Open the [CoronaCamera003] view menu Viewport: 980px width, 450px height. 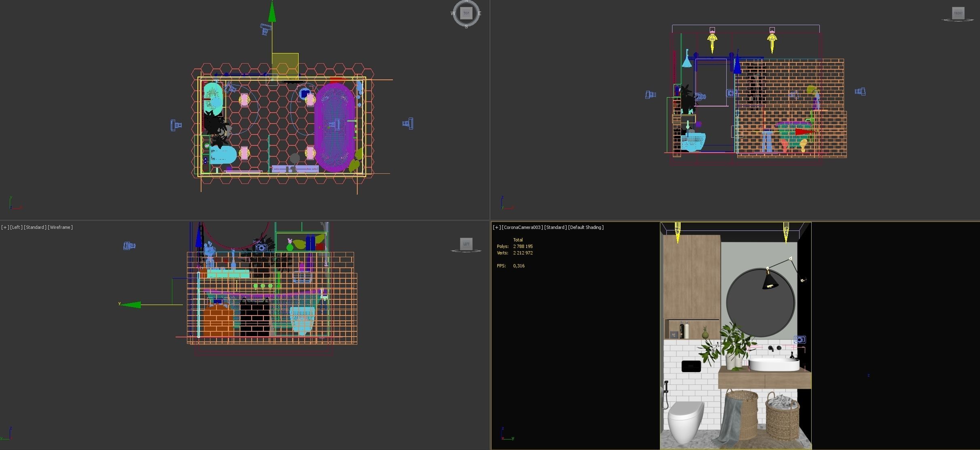point(522,227)
